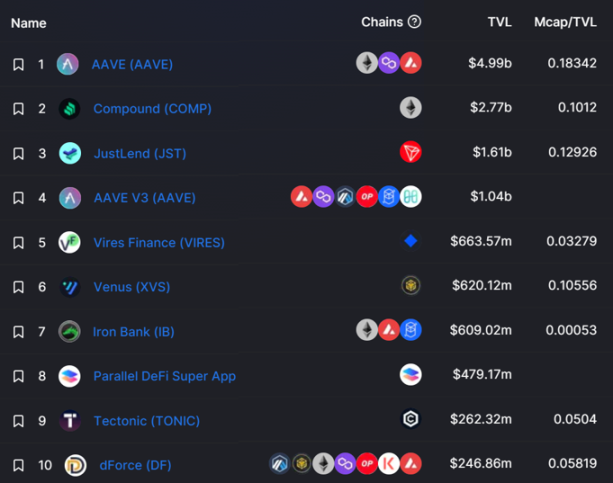Click the BSC chain icon in Venus row

410,285
